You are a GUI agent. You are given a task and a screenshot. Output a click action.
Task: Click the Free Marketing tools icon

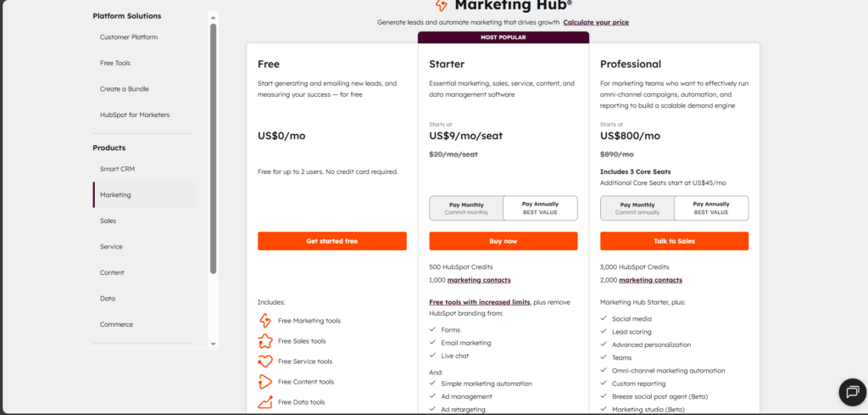264,321
